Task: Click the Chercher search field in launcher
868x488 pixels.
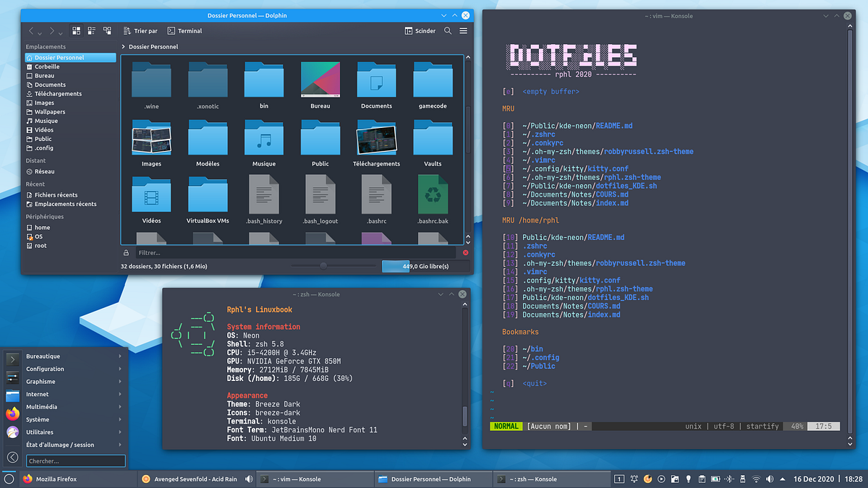Action: (76, 461)
